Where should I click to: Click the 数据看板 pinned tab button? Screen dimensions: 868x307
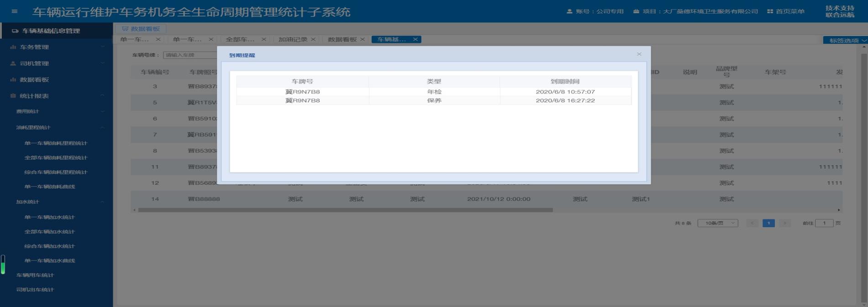[x=141, y=29]
